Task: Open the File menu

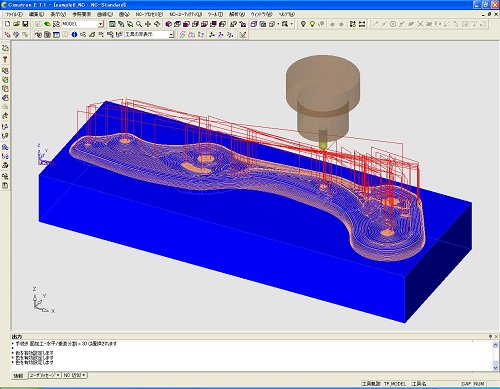Action: [x=14, y=14]
